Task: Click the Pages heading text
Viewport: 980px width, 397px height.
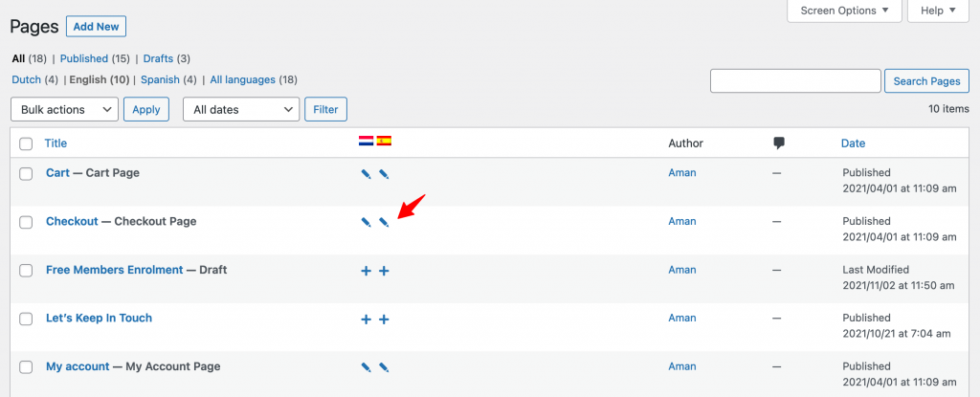Action: pyautogui.click(x=34, y=27)
